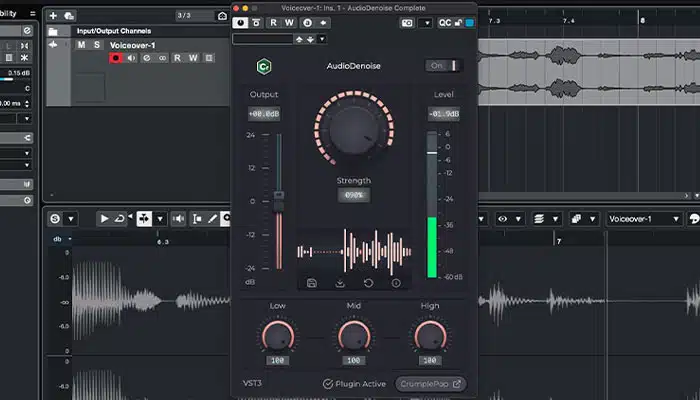Click the sample editor audition play button
This screenshot has width=700, height=400.
104,219
